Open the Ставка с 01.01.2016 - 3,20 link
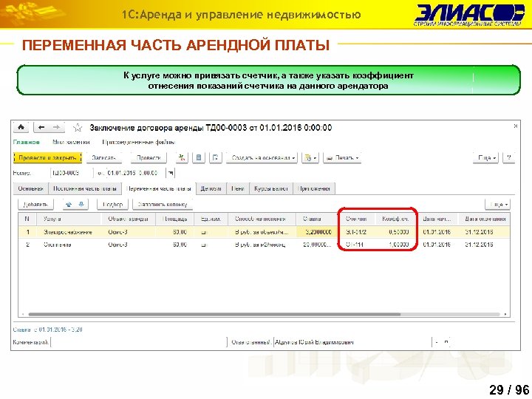The width and height of the screenshot is (532, 399). 47,330
